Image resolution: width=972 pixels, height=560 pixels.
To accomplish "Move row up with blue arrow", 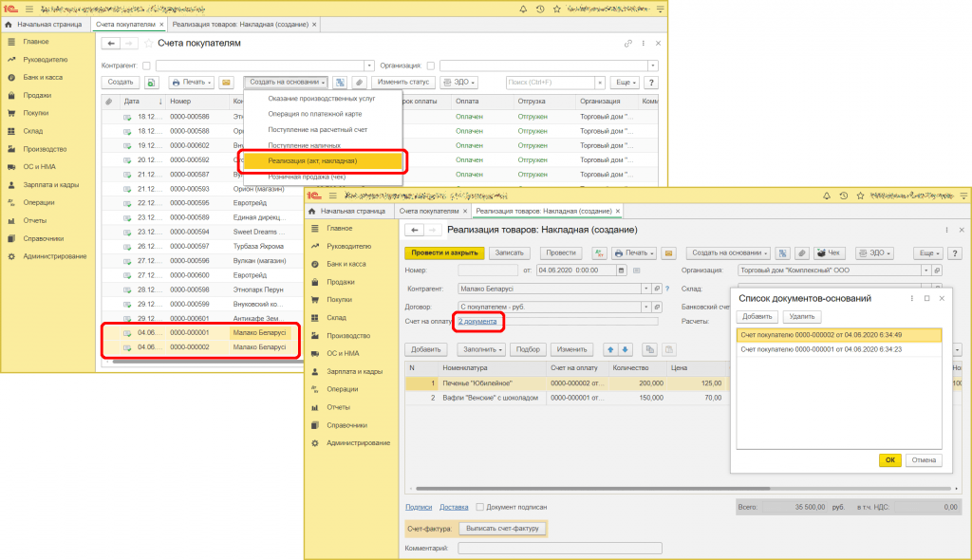I will [x=611, y=349].
